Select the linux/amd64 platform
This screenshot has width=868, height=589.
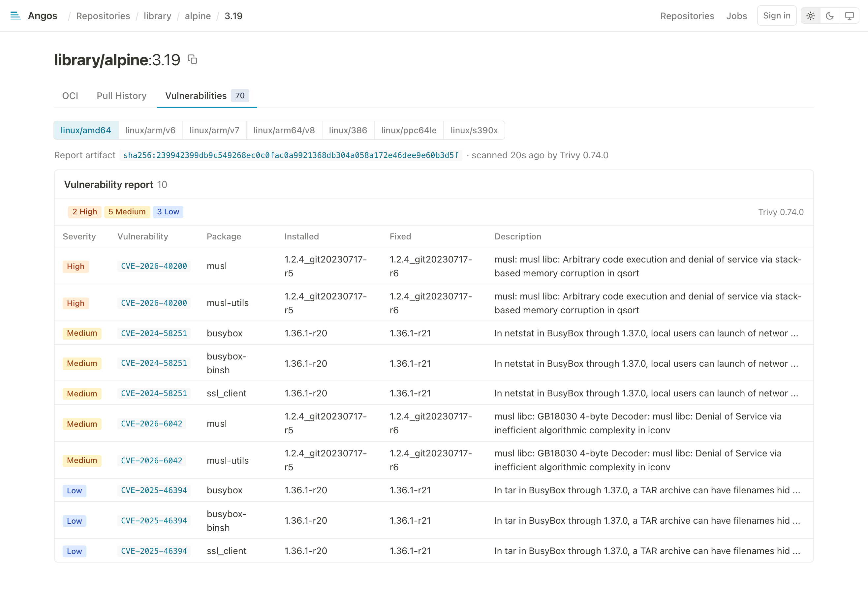[x=86, y=130]
